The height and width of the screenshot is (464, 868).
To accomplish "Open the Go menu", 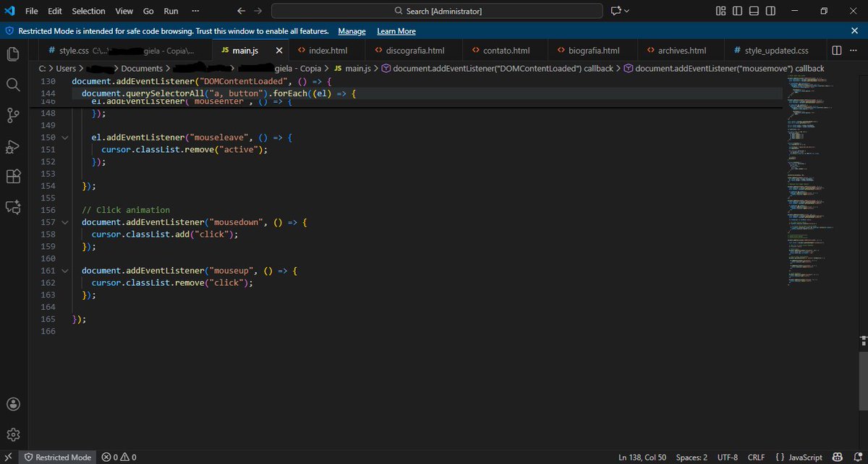I will click(x=148, y=11).
